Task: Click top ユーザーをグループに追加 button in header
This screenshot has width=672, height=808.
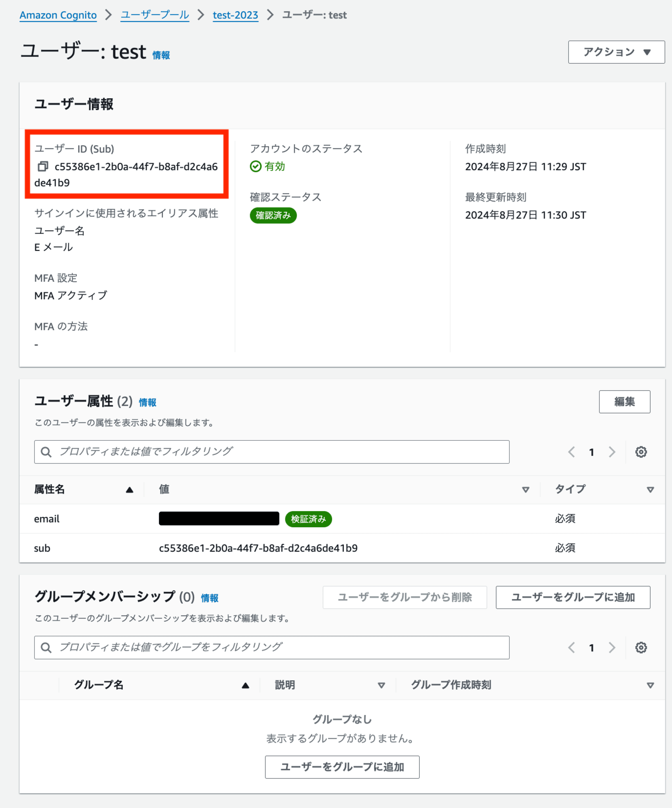Action: [573, 597]
